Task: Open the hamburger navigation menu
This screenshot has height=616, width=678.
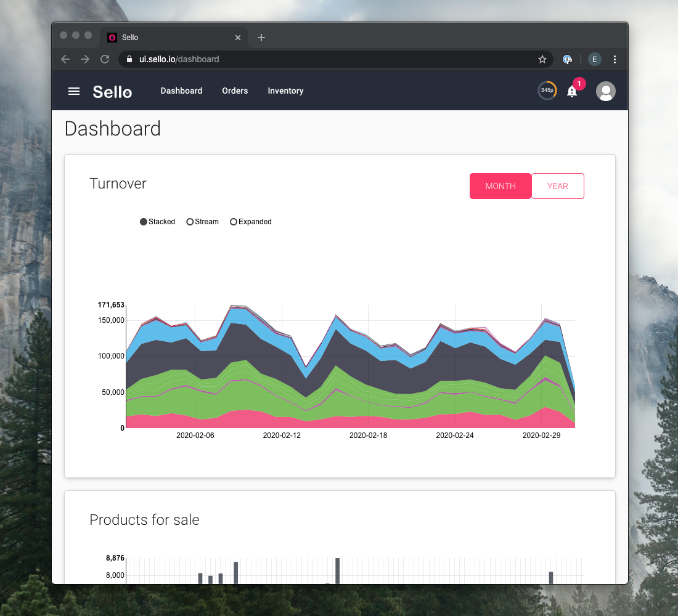Action: 74,91
